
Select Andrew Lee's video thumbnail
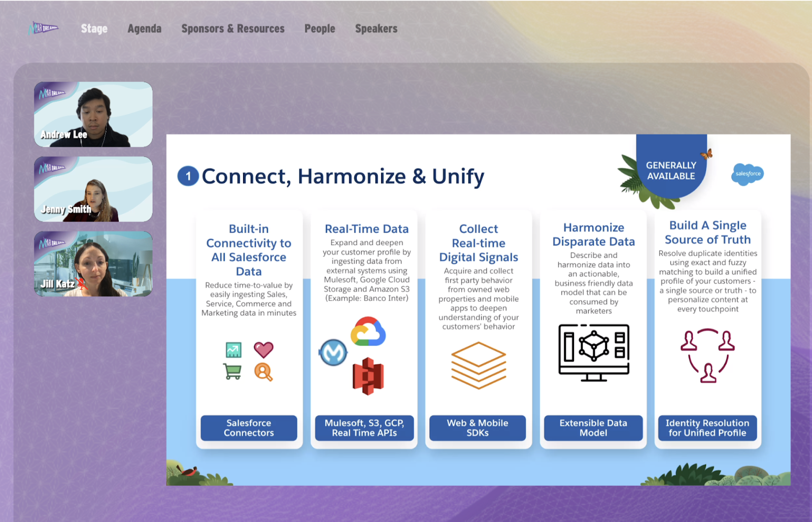(93, 114)
